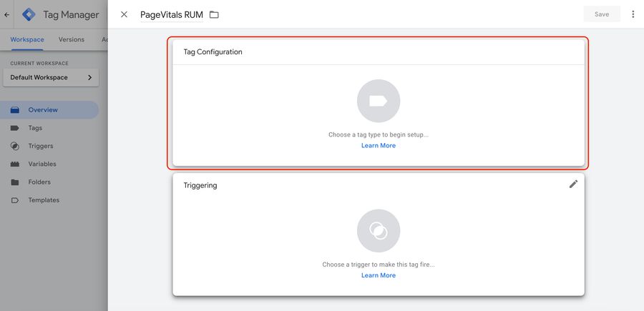Screen dimensions: 644x311
Task: Click 'Choose a trigger to make this tag fire...'
Action: coord(379,265)
